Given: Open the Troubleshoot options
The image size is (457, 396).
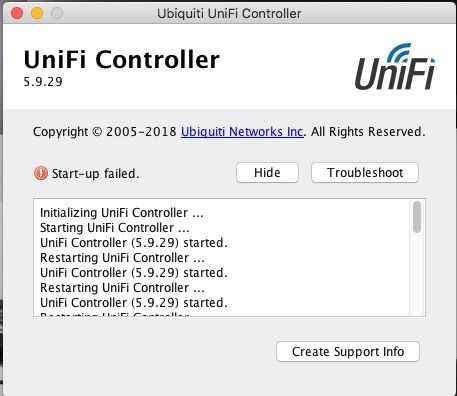Looking at the screenshot, I should pos(365,173).
